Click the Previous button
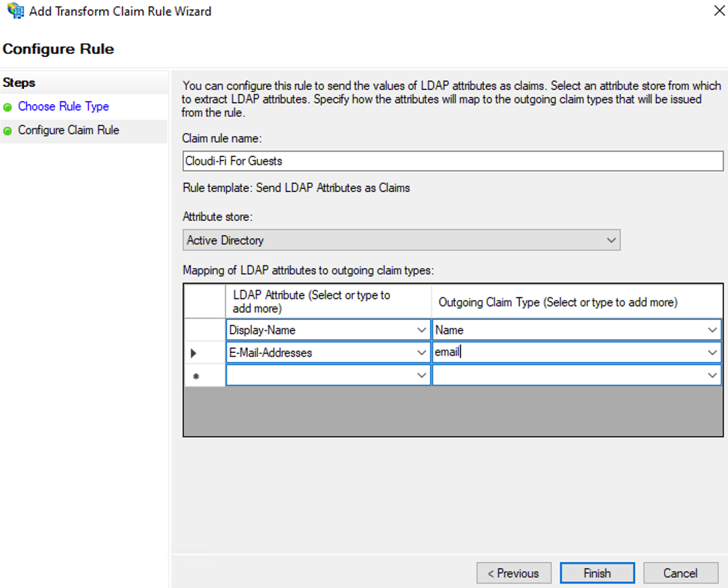This screenshot has width=728, height=588. [514, 573]
